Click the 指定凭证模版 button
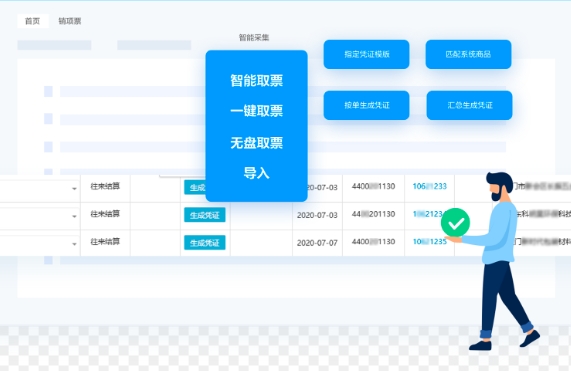The width and height of the screenshot is (571, 371). [x=366, y=54]
